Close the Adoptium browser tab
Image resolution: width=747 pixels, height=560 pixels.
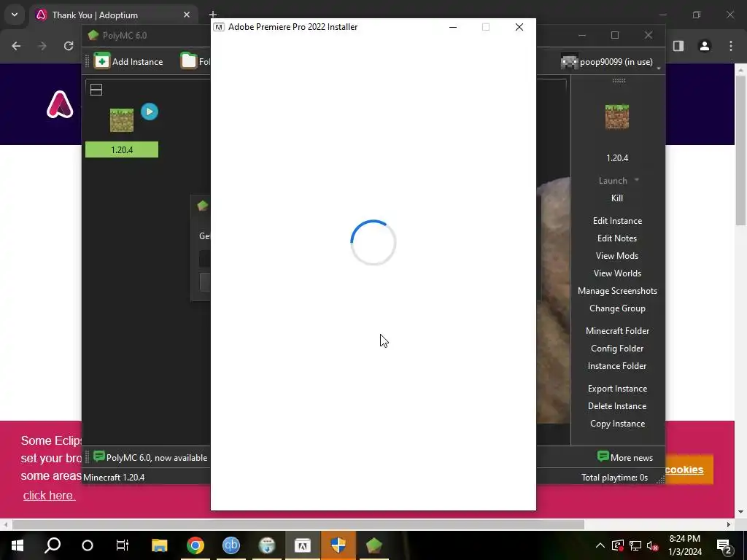pos(187,15)
